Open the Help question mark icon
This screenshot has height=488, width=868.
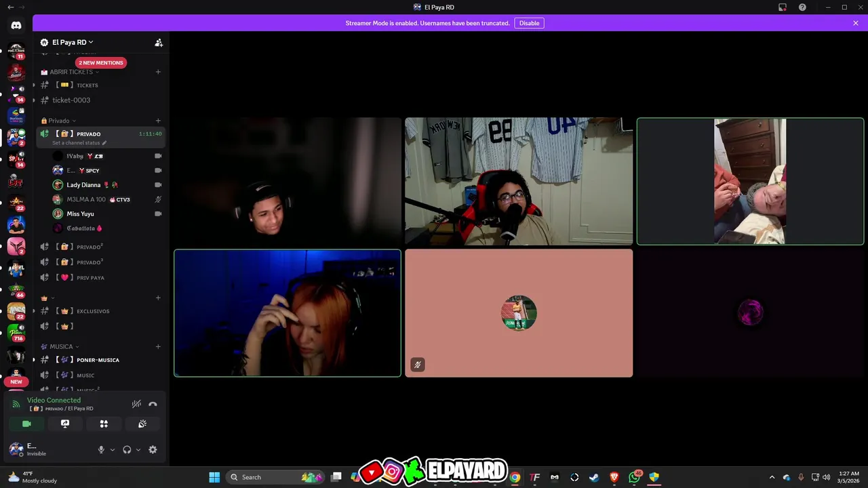(x=802, y=7)
